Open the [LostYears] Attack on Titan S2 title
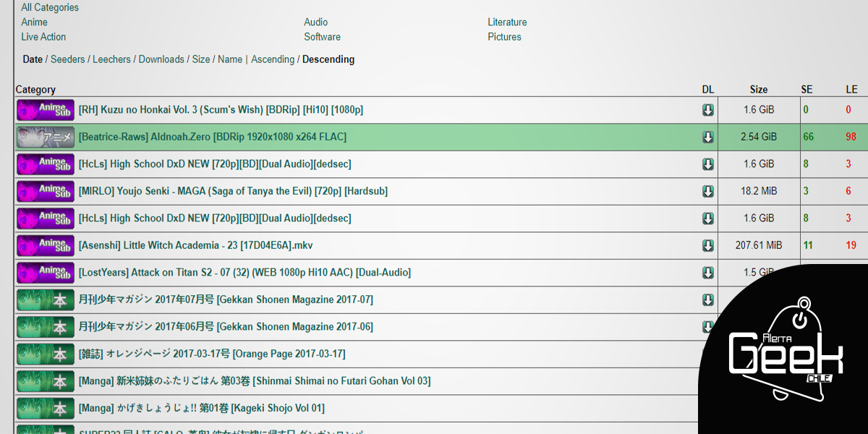The width and height of the screenshot is (868, 434). click(x=244, y=273)
